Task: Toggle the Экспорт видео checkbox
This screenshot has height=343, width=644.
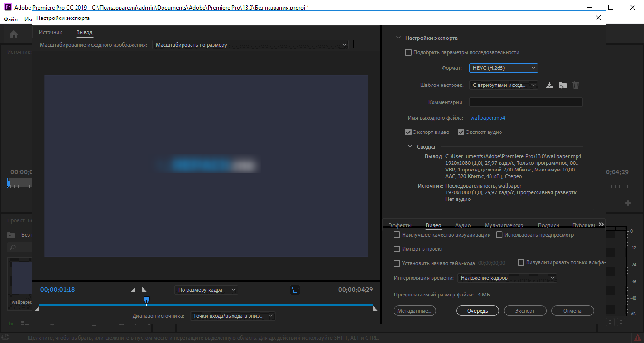Action: [x=408, y=132]
